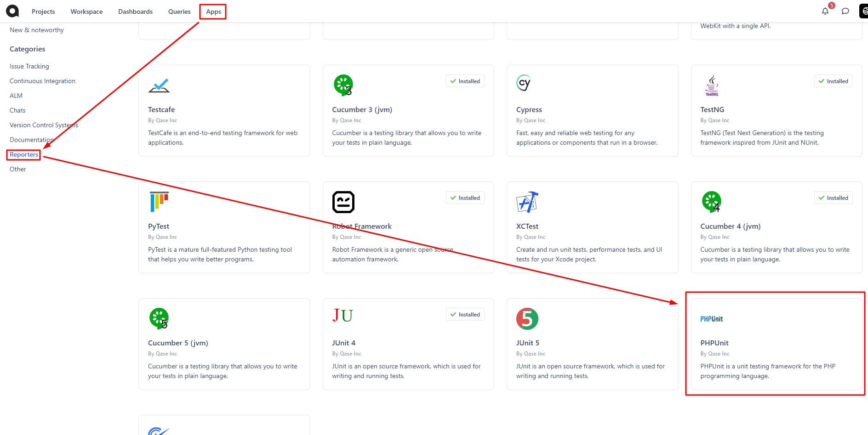The width and height of the screenshot is (868, 435).
Task: Click the Robot Framework face icon
Action: [x=343, y=202]
